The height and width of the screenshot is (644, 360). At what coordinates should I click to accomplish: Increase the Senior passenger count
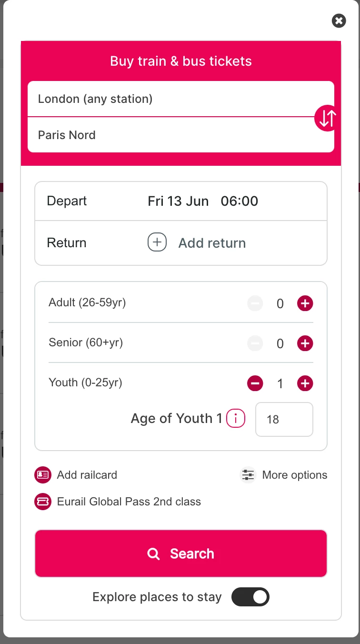pos(305,343)
